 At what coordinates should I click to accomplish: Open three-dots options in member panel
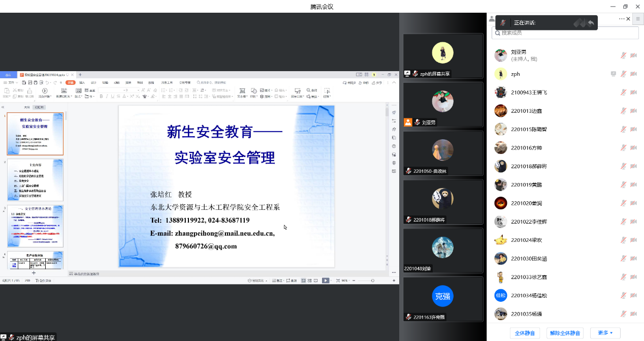622,19
